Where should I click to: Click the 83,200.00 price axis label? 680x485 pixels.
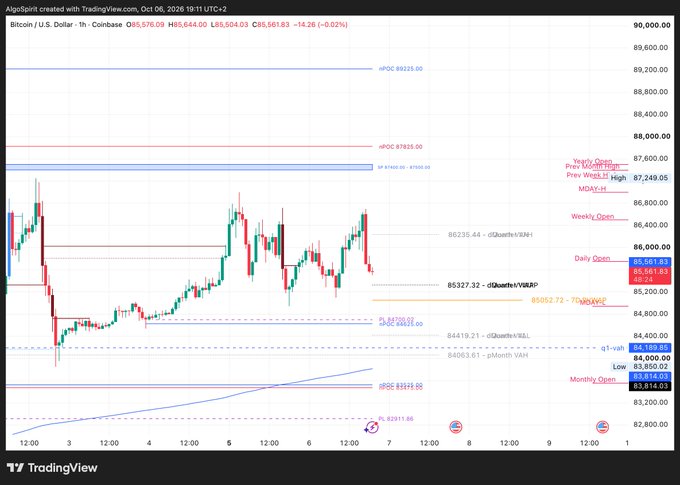652,402
